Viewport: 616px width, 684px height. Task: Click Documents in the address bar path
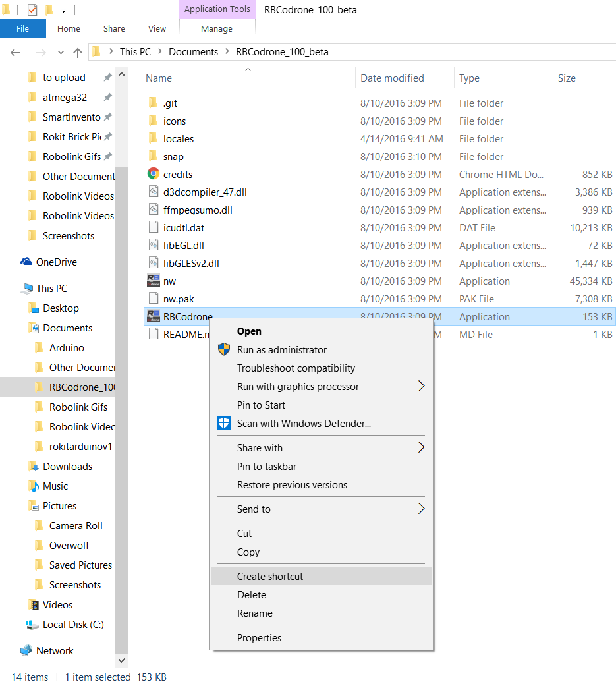point(193,51)
